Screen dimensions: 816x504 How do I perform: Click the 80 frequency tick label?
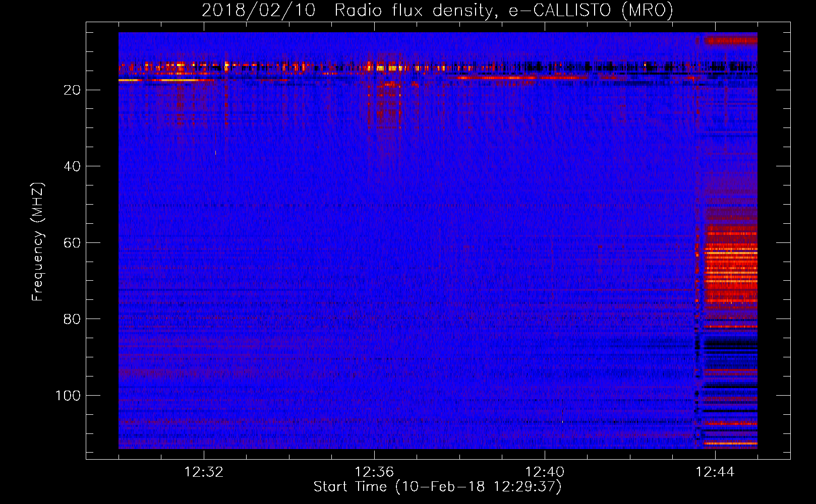(x=73, y=319)
